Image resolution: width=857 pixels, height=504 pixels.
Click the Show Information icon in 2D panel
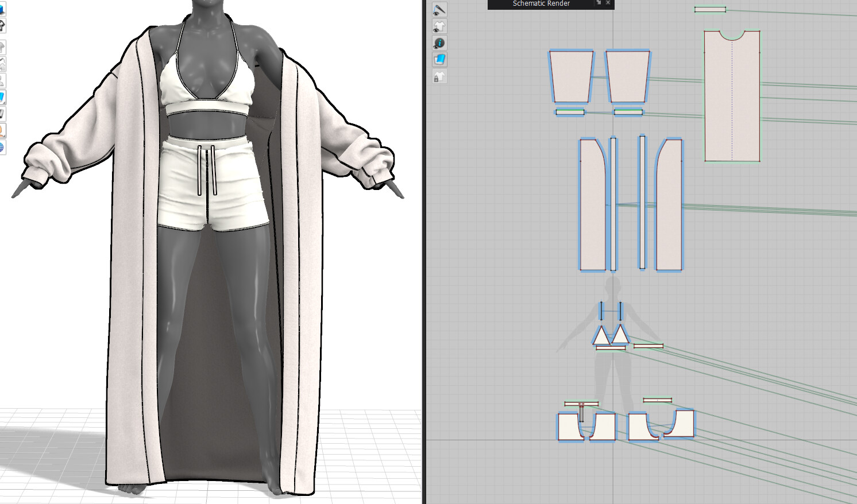click(x=439, y=42)
